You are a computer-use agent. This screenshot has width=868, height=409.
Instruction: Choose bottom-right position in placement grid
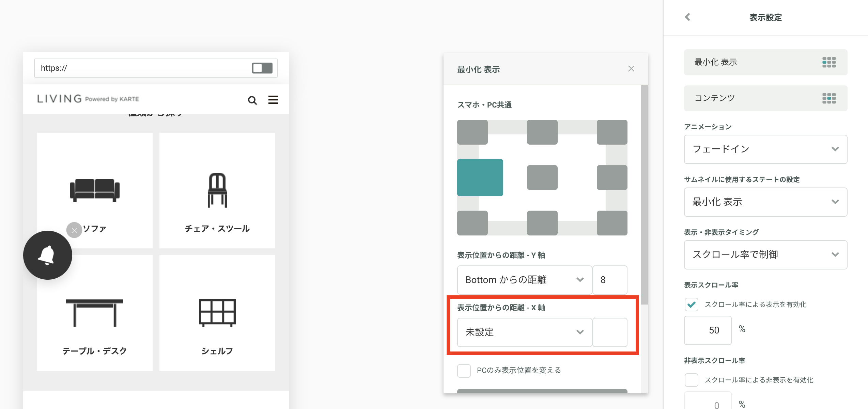[x=612, y=223]
